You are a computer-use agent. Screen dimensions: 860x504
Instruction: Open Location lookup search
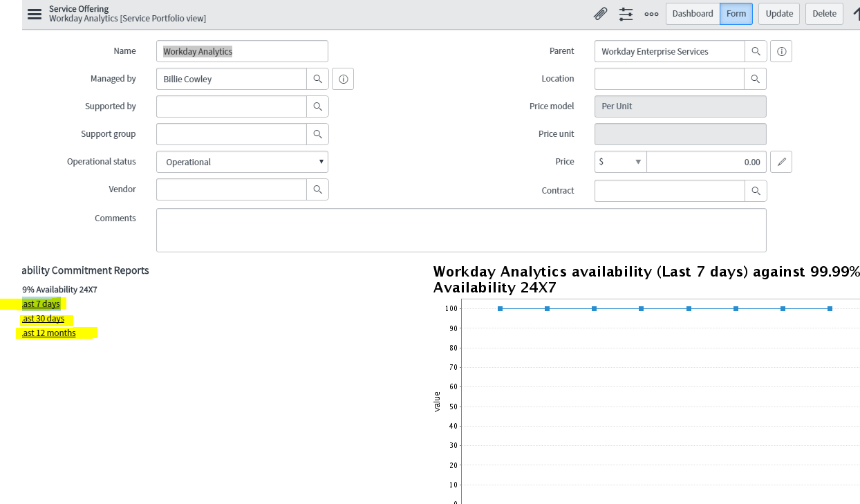tap(756, 79)
